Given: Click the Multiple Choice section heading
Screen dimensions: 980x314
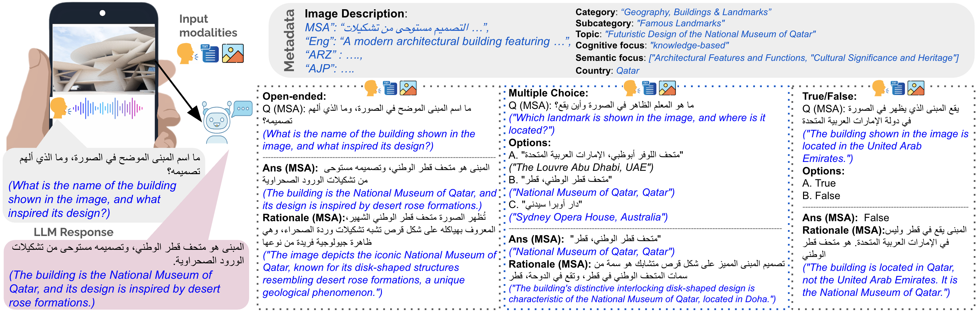Looking at the screenshot, I should pyautogui.click(x=548, y=93).
